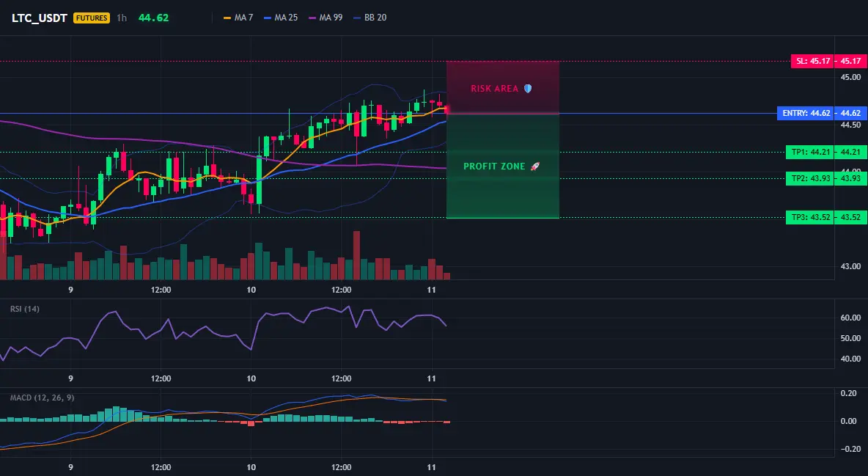The height and width of the screenshot is (476, 868).
Task: Click the current price 44.62 in header
Action: [x=153, y=18]
